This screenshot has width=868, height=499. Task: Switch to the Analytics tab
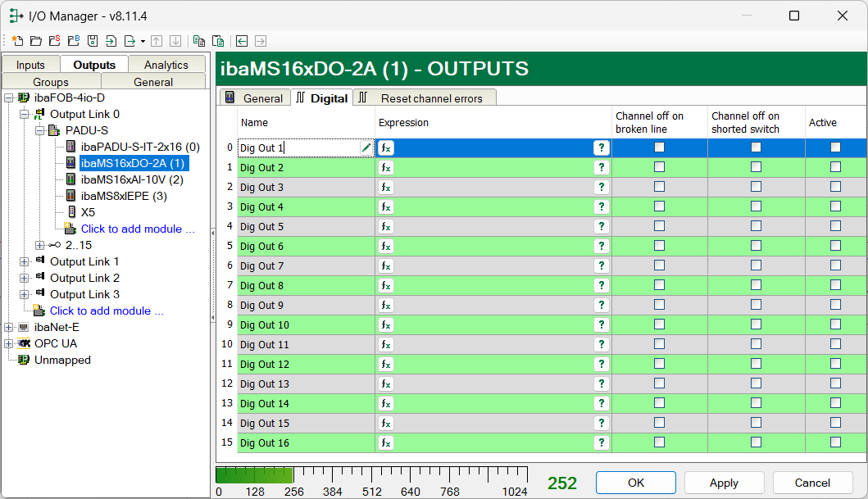(x=166, y=65)
